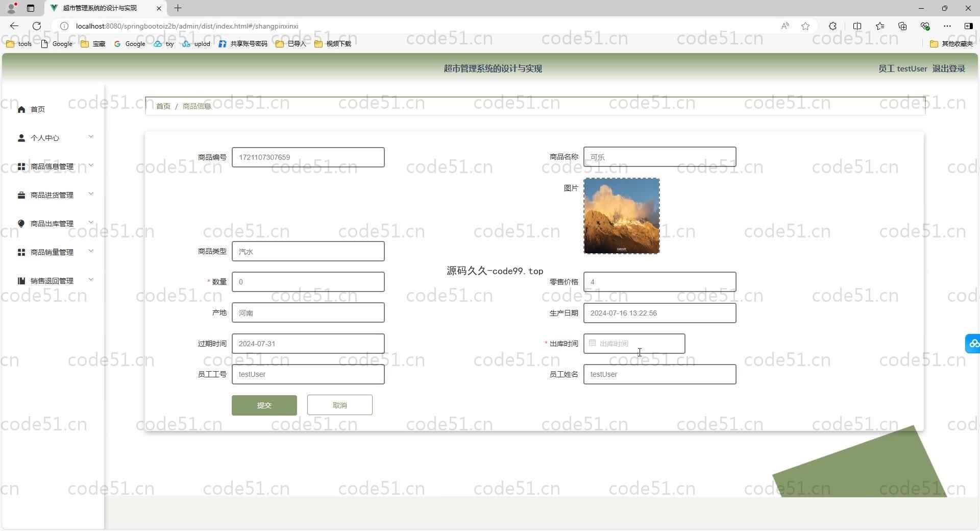Expand the 商品信息管理 chevron

[x=91, y=165]
